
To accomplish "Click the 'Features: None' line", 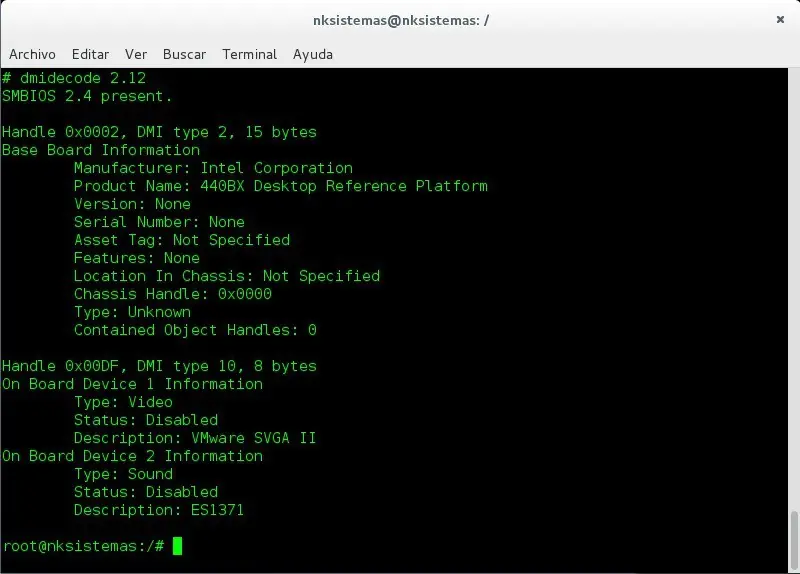I will (x=137, y=258).
